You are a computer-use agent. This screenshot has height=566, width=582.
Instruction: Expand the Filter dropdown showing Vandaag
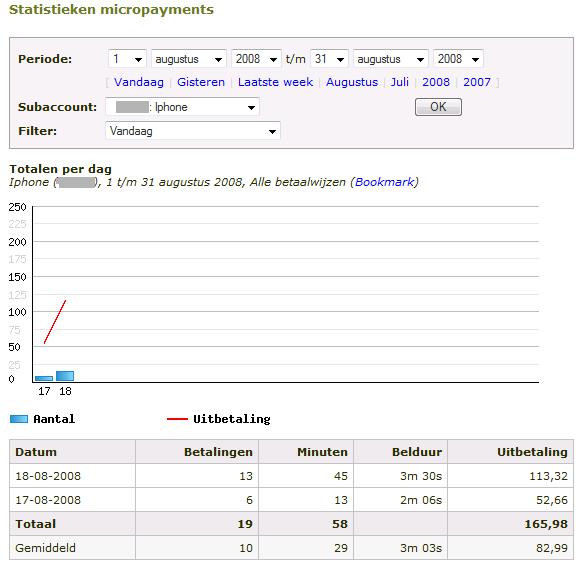pos(193,131)
